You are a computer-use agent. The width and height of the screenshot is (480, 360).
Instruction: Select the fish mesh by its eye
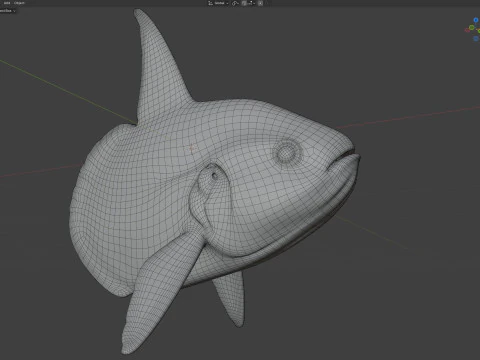point(287,153)
